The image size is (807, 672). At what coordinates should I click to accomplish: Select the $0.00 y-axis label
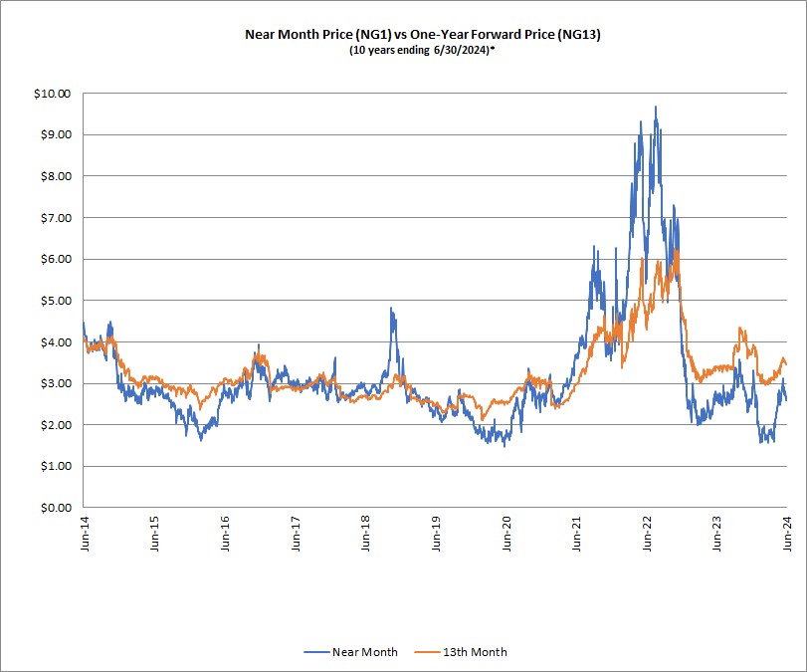tap(56, 508)
